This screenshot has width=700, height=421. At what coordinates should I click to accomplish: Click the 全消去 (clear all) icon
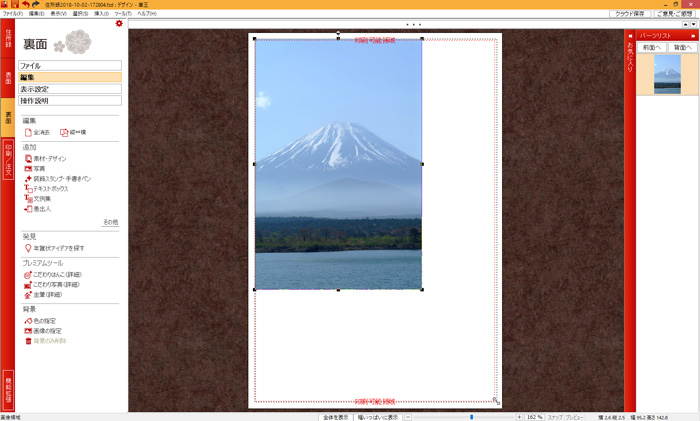pyautogui.click(x=28, y=132)
